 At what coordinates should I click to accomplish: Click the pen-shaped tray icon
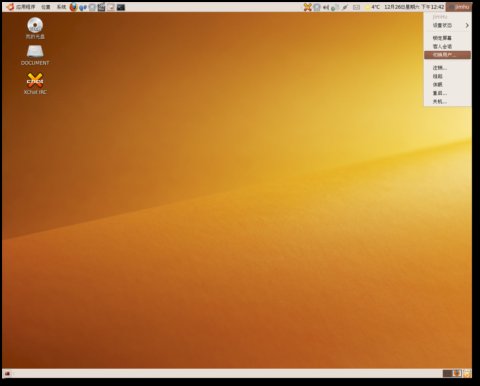[345, 7]
